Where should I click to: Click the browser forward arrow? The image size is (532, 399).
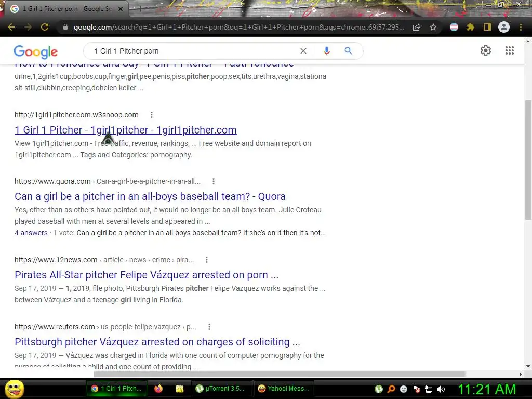[x=28, y=27]
